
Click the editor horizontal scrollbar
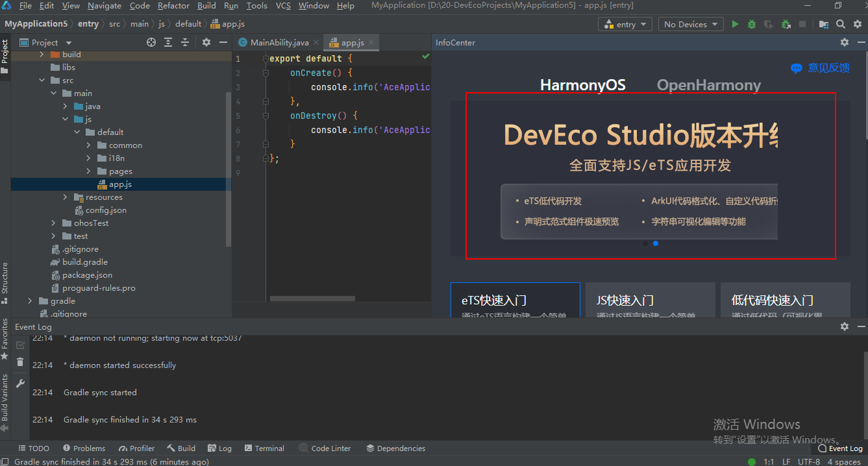coord(312,299)
